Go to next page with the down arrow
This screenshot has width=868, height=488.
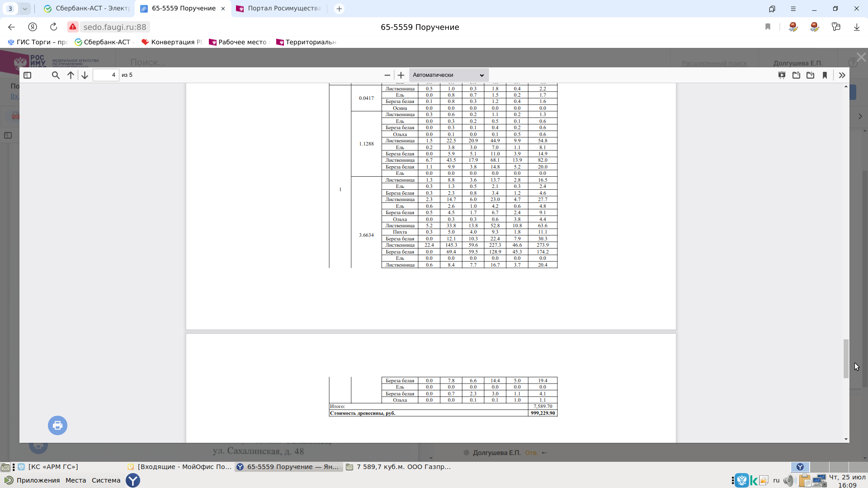(x=85, y=75)
